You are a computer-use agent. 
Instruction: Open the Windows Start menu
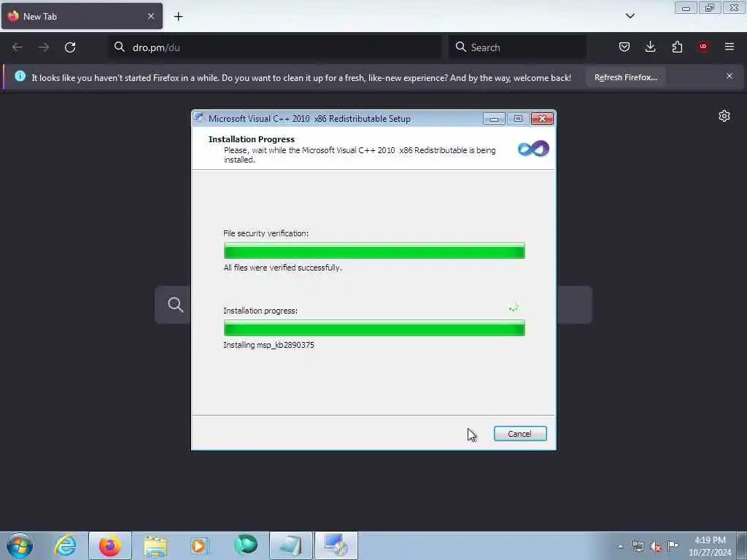(20, 545)
